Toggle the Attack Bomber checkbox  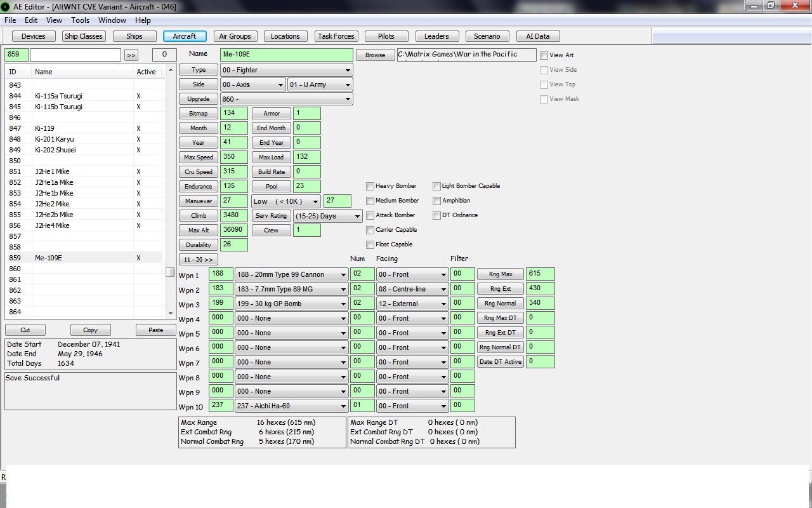click(x=370, y=215)
